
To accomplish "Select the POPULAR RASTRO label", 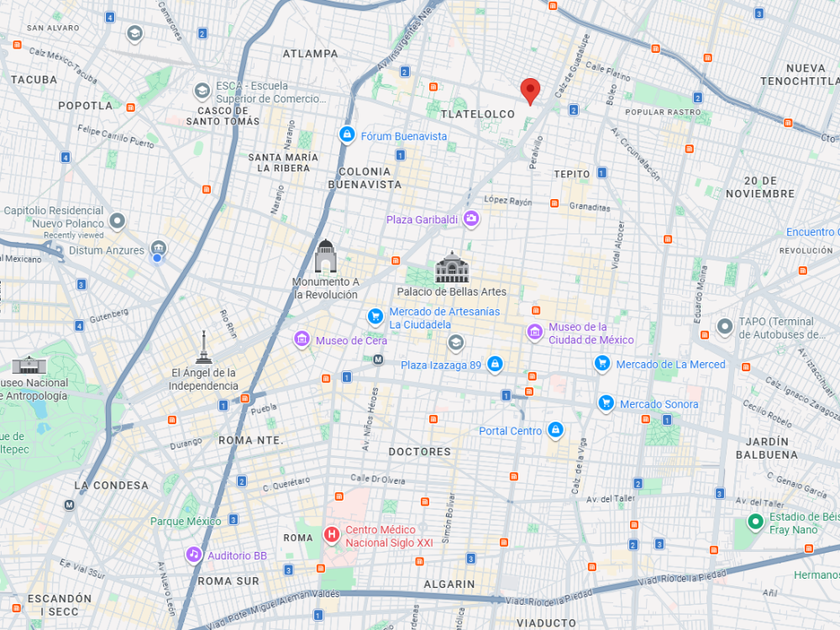I will pyautogui.click(x=663, y=112).
